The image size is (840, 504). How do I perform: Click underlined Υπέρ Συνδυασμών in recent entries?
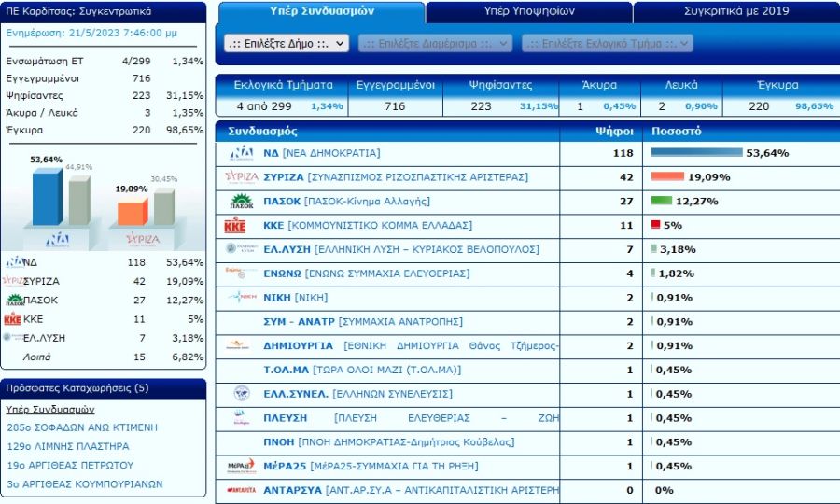pyautogui.click(x=49, y=409)
